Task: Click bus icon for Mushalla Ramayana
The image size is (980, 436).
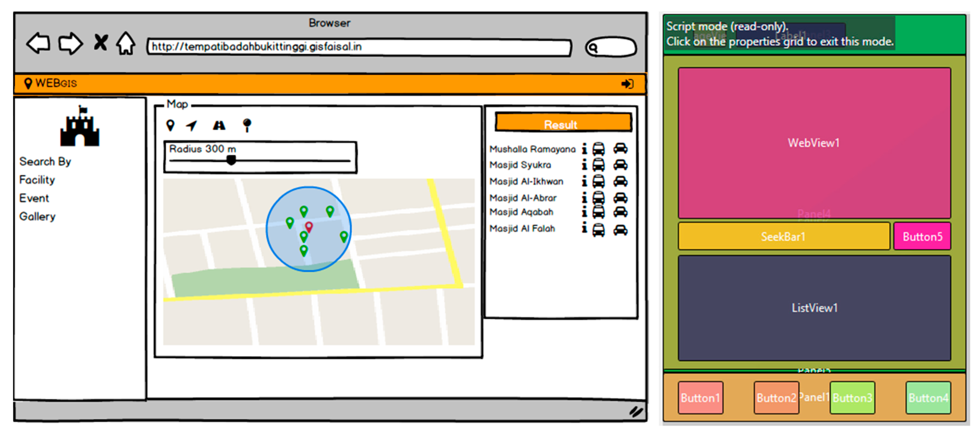Action: [x=598, y=149]
